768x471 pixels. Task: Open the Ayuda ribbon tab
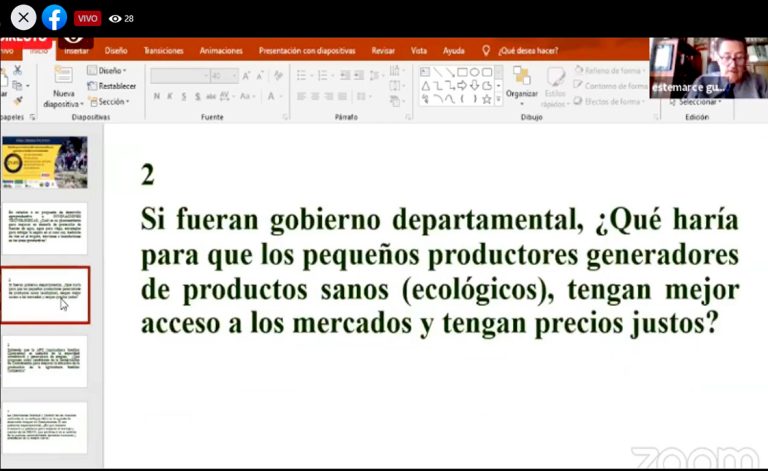point(454,50)
